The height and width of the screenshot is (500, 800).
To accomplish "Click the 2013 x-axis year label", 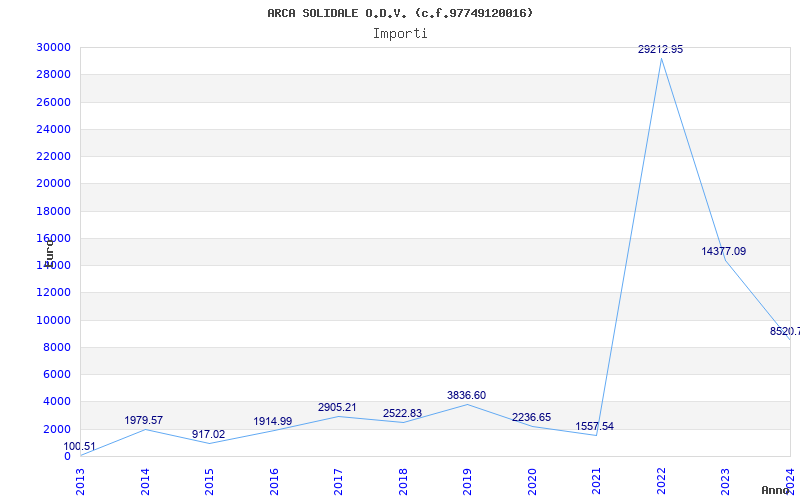I will tap(81, 482).
